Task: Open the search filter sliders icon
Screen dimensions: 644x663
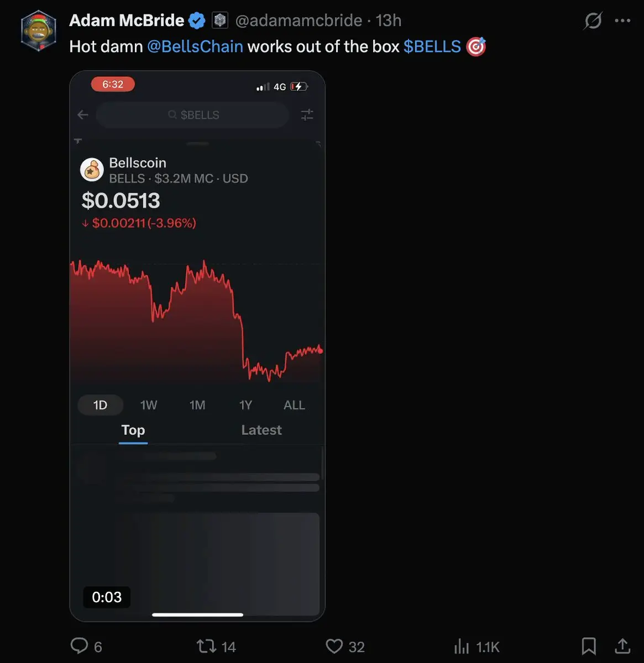Action: [x=307, y=115]
